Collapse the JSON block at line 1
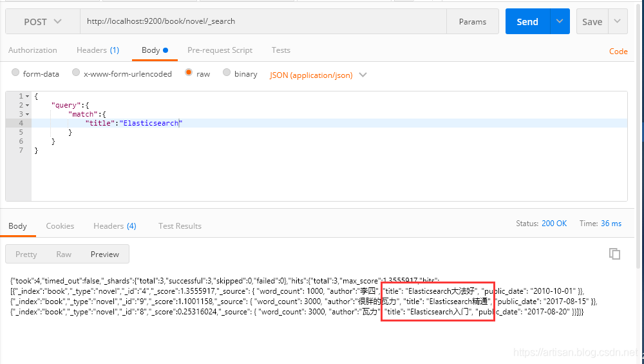This screenshot has width=644, height=364. (27, 97)
